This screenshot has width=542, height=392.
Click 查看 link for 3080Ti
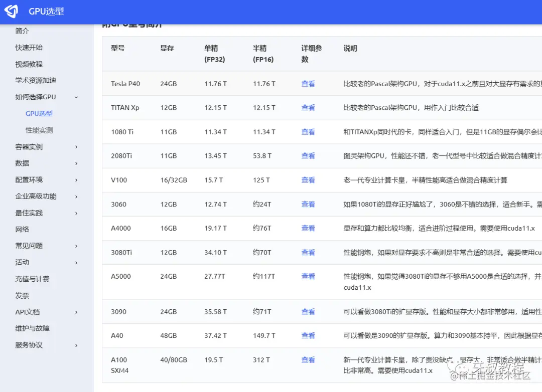[x=308, y=253]
